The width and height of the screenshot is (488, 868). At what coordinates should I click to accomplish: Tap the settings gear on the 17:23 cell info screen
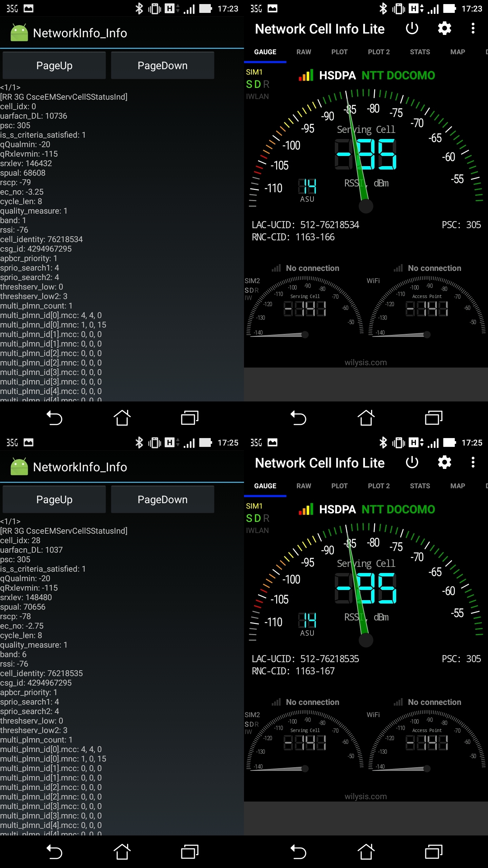[444, 29]
